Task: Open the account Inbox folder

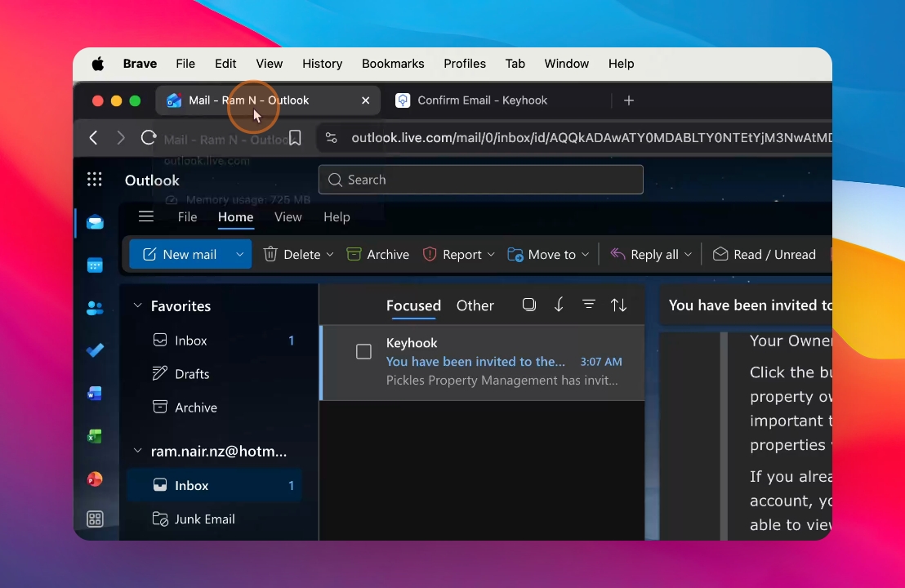Action: click(x=214, y=485)
